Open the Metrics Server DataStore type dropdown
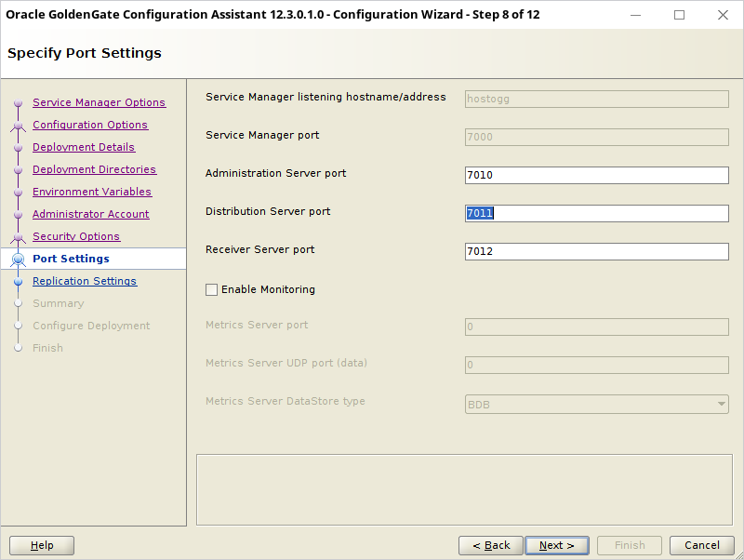 (x=596, y=405)
